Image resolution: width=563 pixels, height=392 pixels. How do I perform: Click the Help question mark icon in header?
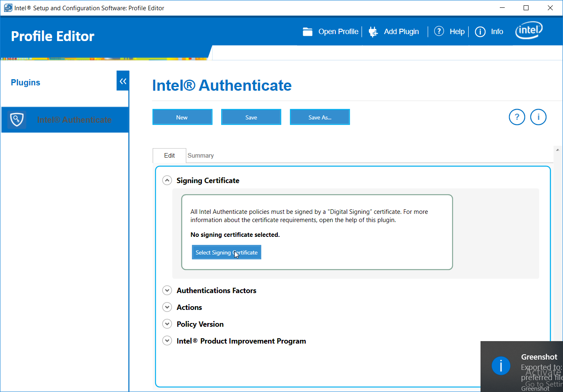point(439,31)
